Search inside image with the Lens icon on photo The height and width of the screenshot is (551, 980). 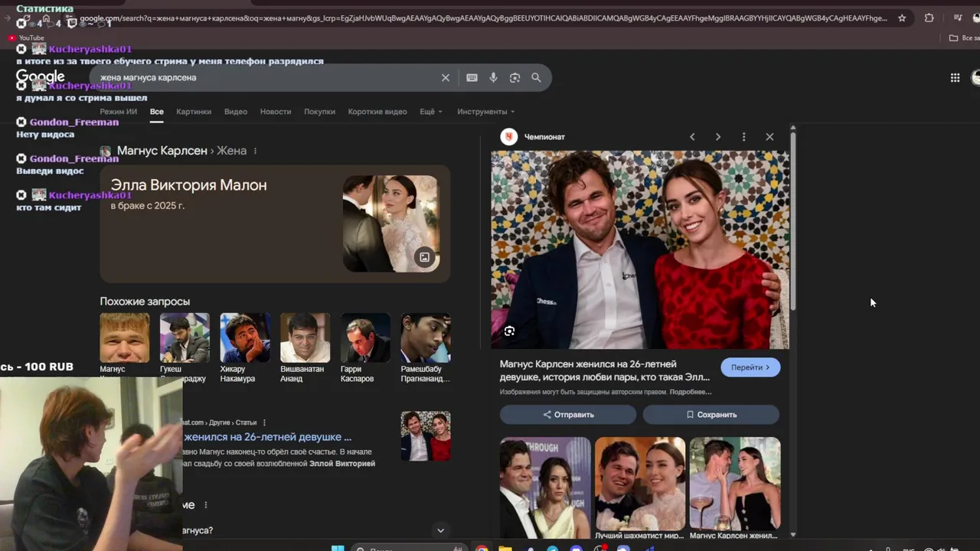pos(509,331)
